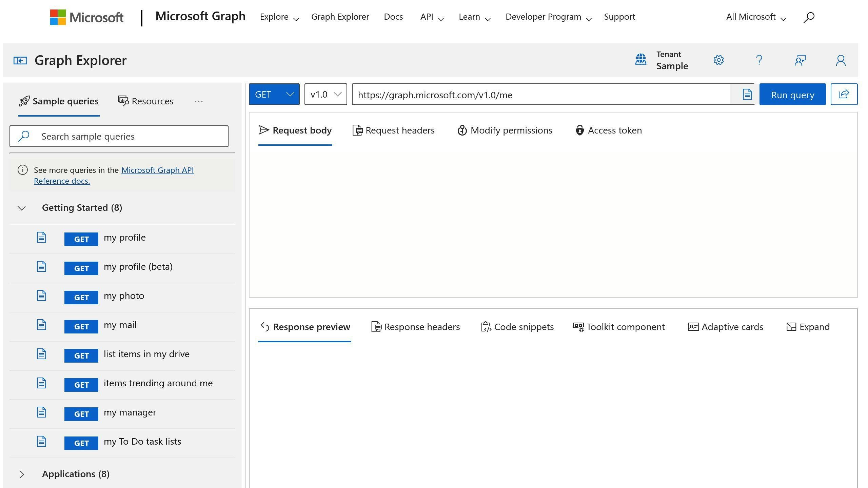Open docs icon for my manager query
The image size is (868, 488).
click(x=41, y=412)
